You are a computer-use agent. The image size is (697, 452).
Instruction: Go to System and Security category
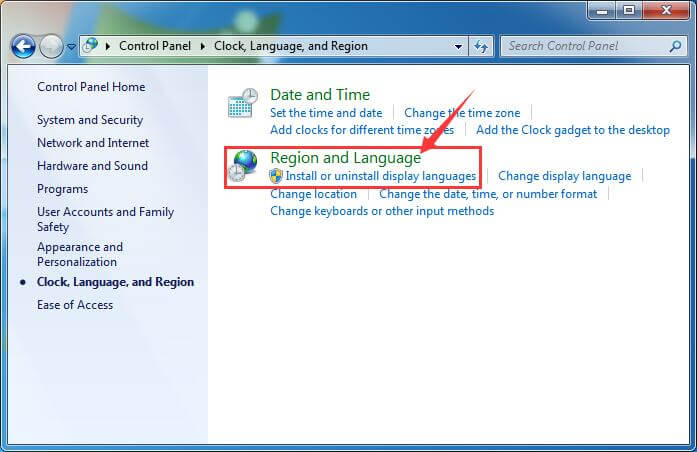(x=90, y=120)
